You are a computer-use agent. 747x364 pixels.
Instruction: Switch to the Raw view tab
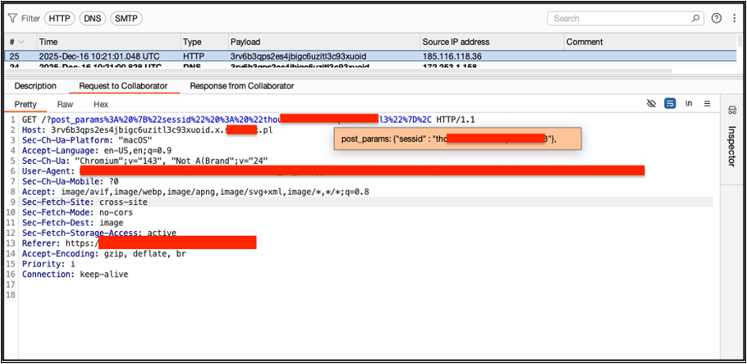point(65,104)
